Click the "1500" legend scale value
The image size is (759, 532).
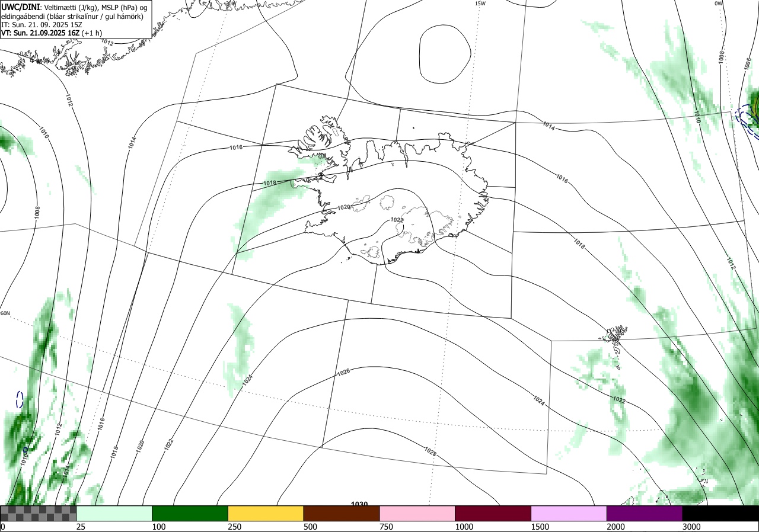pos(540,527)
